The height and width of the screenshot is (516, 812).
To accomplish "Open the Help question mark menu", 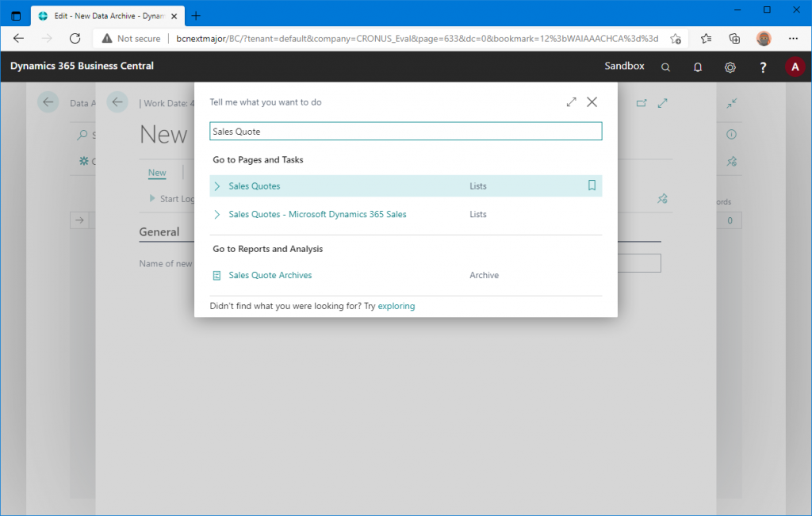I will (x=763, y=67).
